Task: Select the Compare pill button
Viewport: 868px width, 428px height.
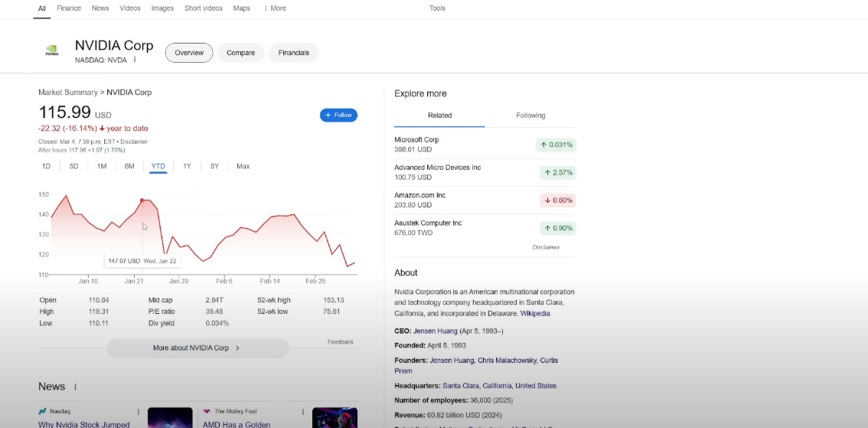Action: (x=241, y=53)
